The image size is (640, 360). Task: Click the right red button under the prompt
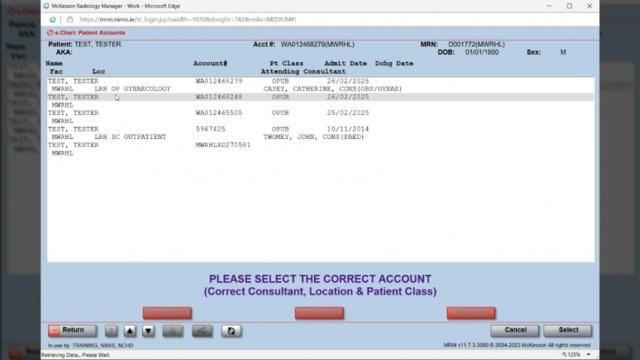[x=471, y=313]
